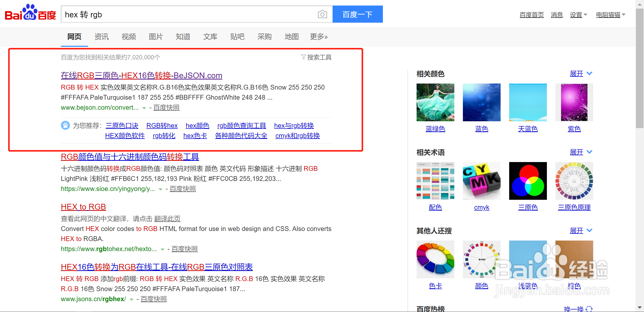Viewport: 644px width, 312px height.
Task: Click the 三原色原理 color wheel thumbnail
Action: 574,181
